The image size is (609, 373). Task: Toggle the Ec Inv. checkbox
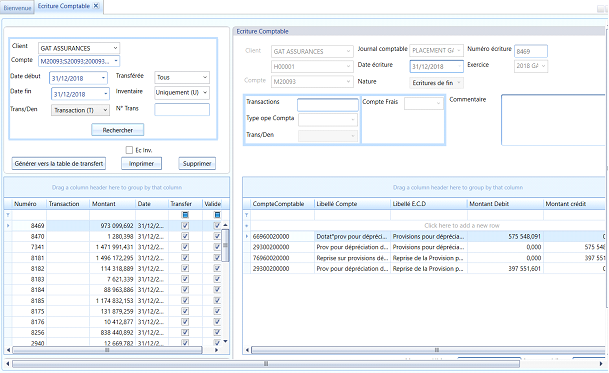tap(129, 150)
